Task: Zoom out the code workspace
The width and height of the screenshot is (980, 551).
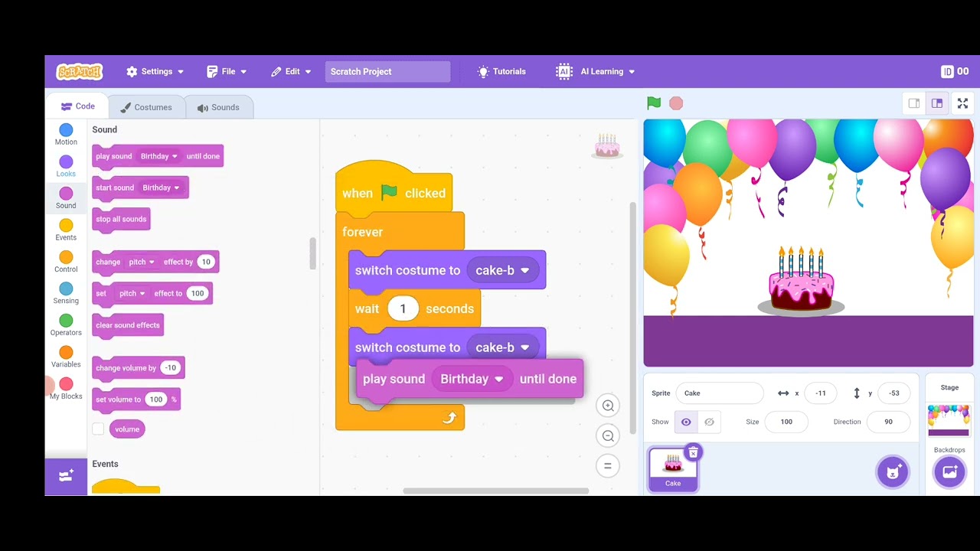Action: coord(608,435)
